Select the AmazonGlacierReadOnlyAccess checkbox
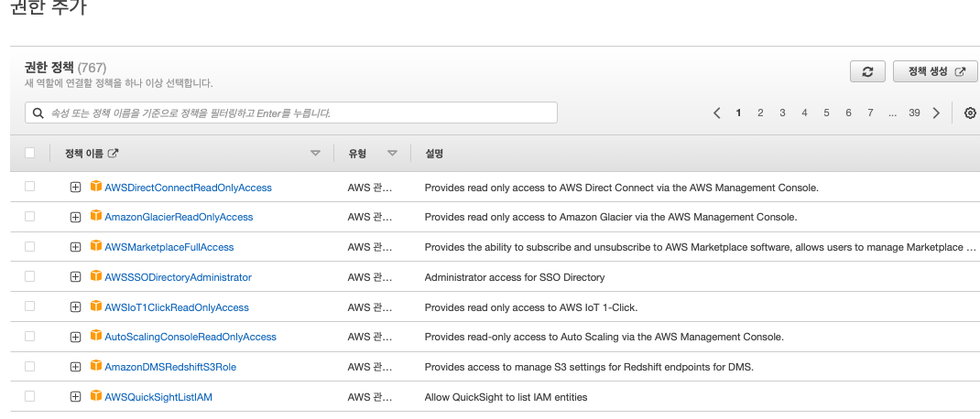Viewport: 980px width, 419px height. tap(30, 216)
